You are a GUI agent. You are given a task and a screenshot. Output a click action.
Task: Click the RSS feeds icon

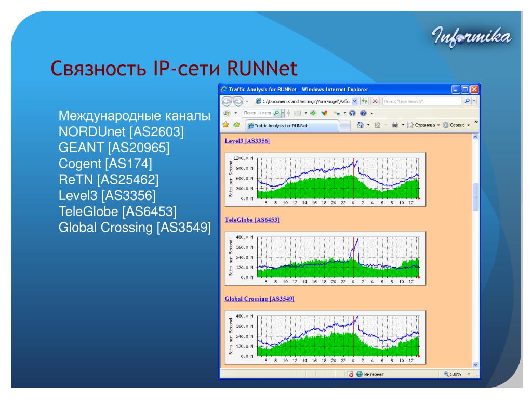[x=377, y=125]
